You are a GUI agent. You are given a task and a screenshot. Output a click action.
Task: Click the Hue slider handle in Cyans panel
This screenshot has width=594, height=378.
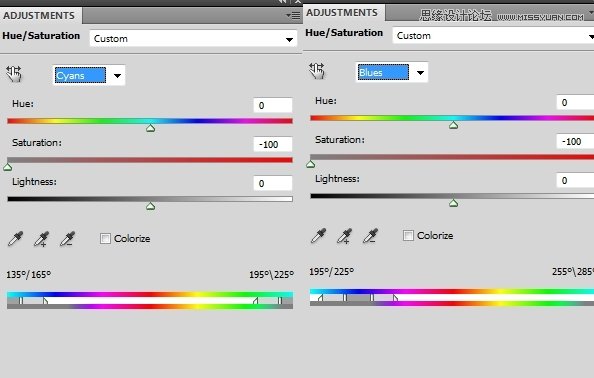pos(150,128)
